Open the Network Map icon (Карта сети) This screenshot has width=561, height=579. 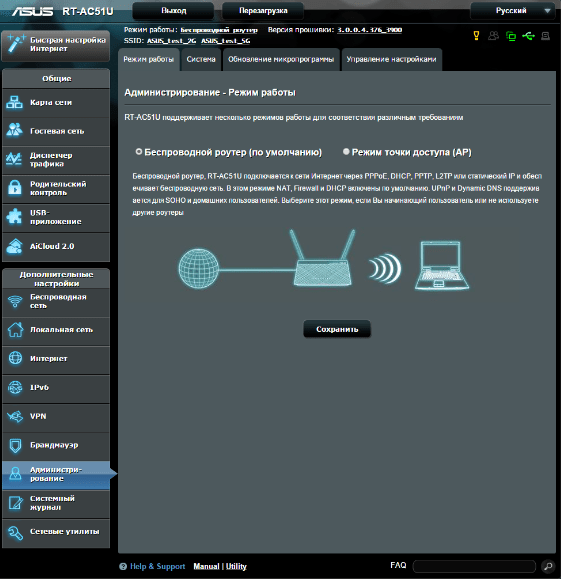tap(14, 103)
